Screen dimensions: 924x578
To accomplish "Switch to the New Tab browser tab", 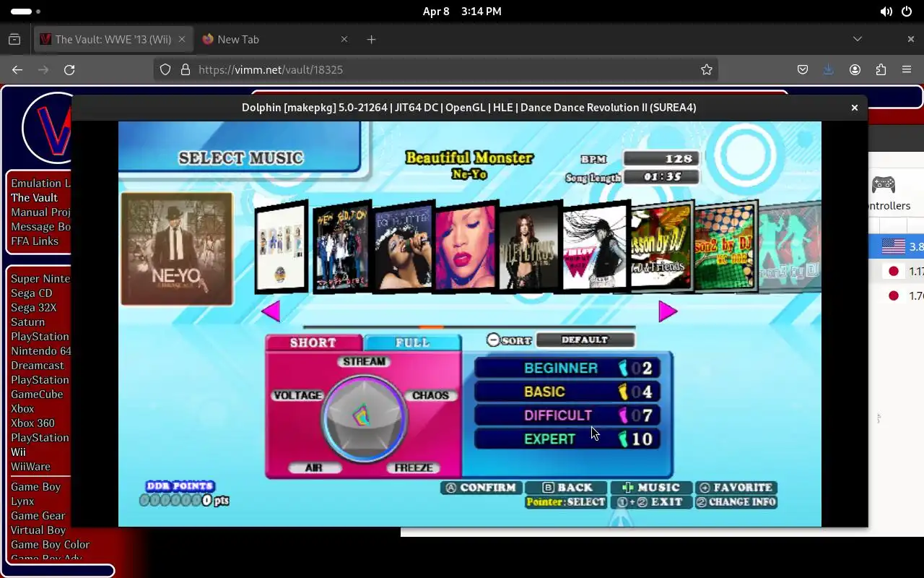I will (x=274, y=39).
